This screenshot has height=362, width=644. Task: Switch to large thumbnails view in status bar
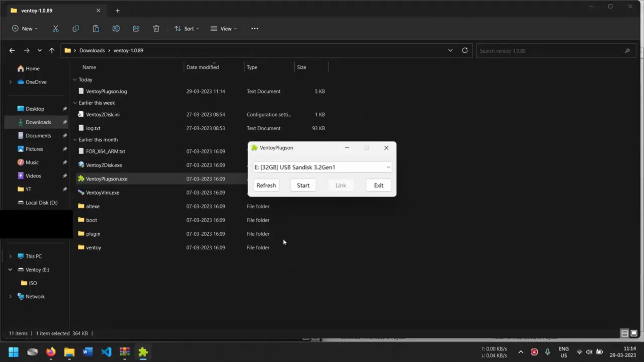coord(634,333)
